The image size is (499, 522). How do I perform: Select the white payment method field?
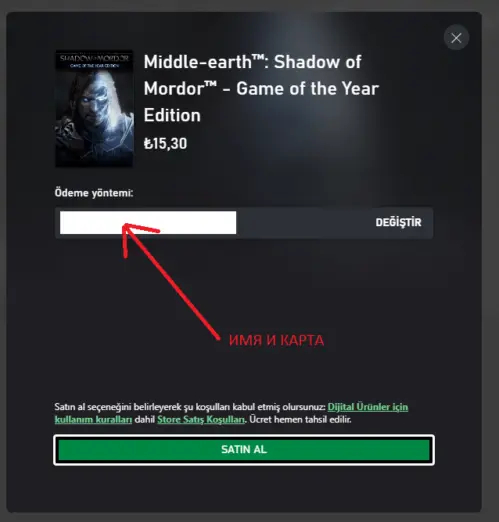pyautogui.click(x=148, y=222)
